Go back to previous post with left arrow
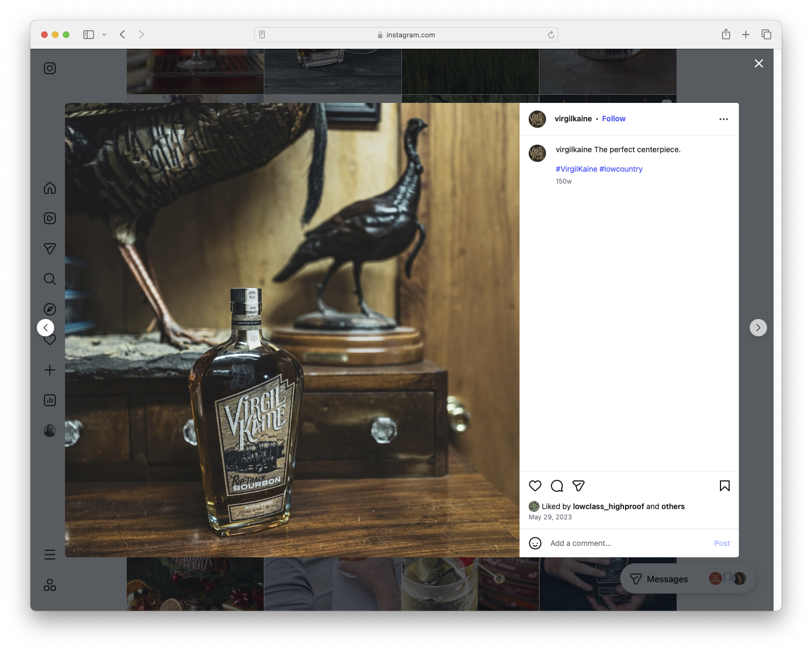The height and width of the screenshot is (651, 812). [46, 328]
